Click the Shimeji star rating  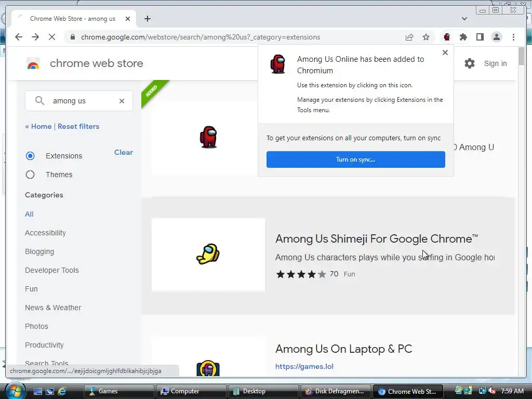(301, 274)
